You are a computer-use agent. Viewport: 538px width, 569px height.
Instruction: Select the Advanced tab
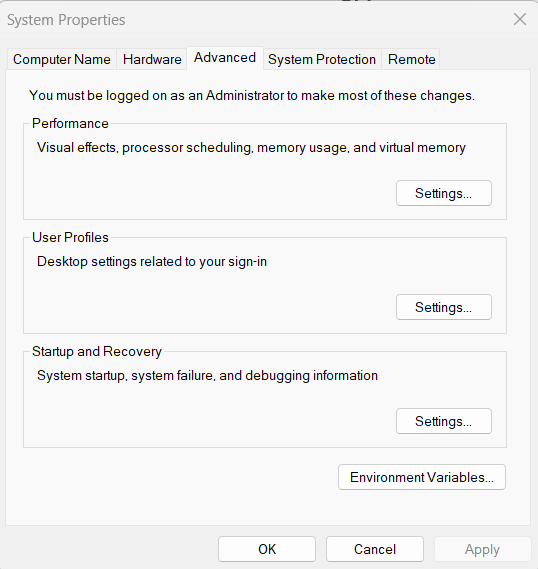click(x=225, y=58)
